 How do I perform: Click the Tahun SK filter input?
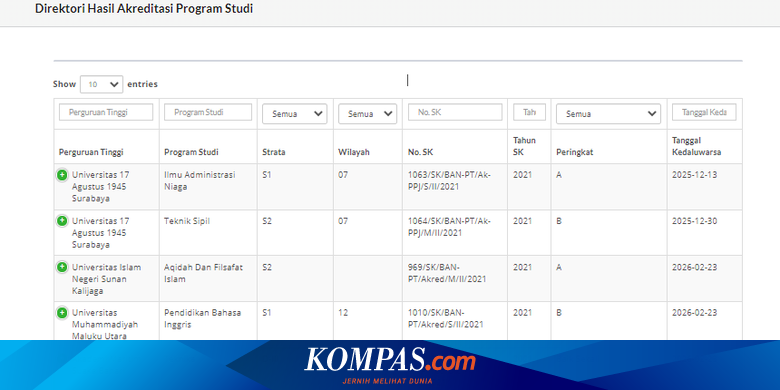click(529, 112)
